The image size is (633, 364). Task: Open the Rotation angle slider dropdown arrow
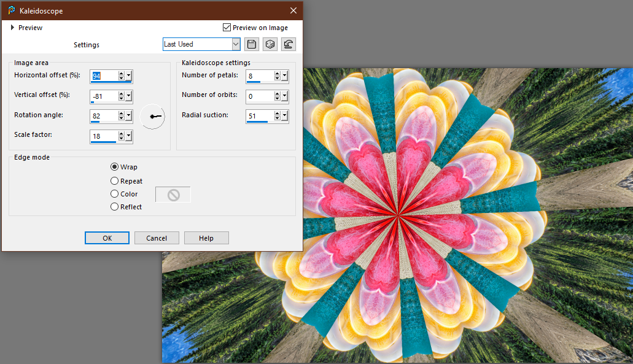pos(129,116)
